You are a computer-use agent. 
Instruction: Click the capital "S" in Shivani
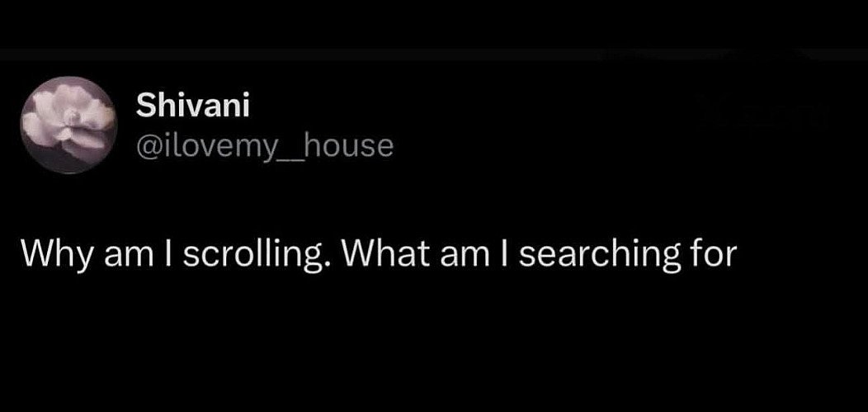coord(144,106)
